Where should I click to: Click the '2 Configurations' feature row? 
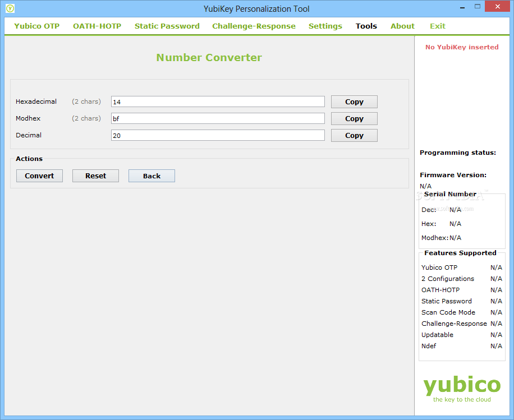462,279
